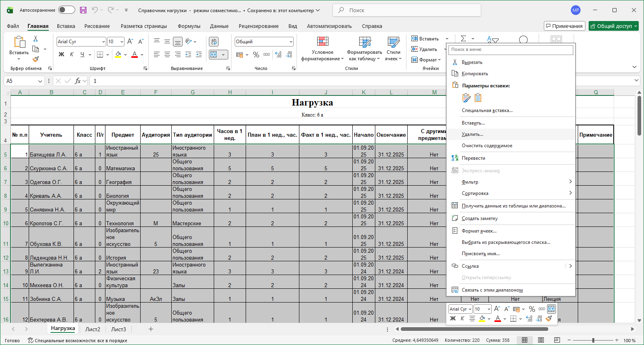Toggle italic (К) on the mini toolbar
The image size is (644, 345).
point(463,319)
